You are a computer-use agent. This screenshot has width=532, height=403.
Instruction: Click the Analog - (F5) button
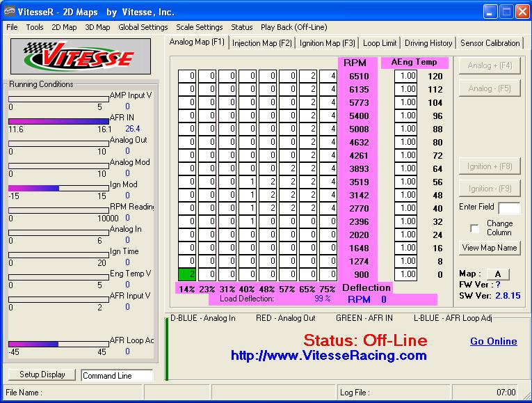point(490,88)
